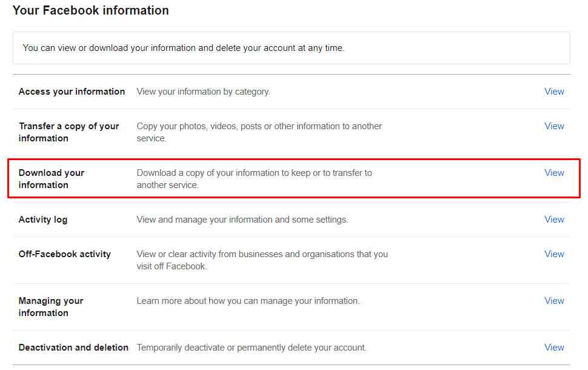This screenshot has width=588, height=370.
Task: Click 'Download a copy of your information' description
Action: [x=254, y=178]
